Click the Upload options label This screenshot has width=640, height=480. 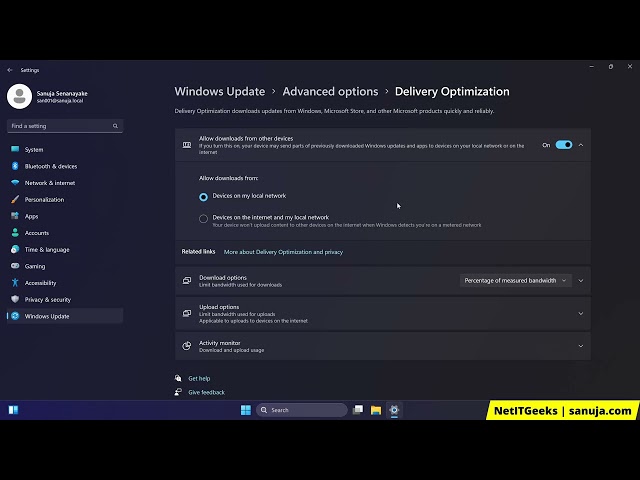click(x=219, y=307)
